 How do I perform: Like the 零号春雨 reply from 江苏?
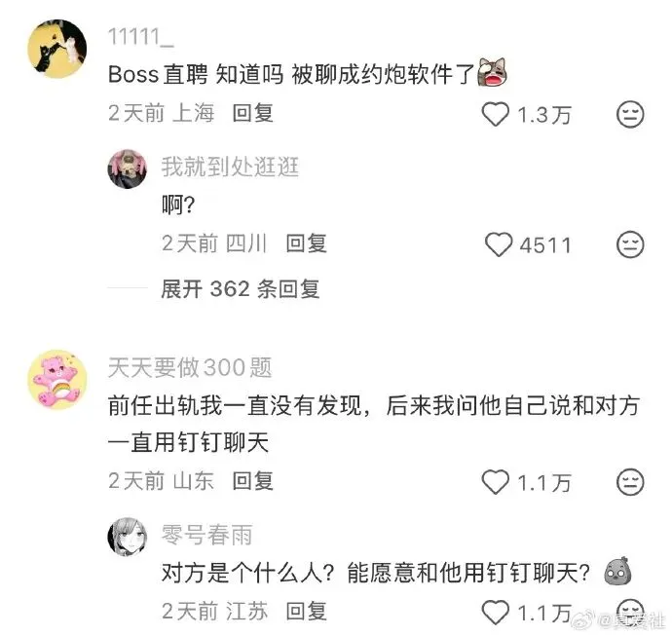[496, 612]
